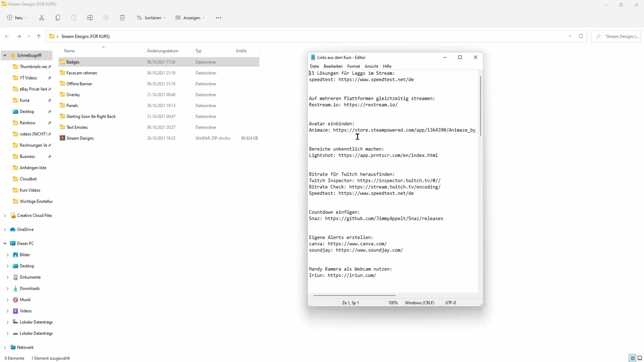Click the Back navigation arrow
Viewport: 644px width, 362px height.
pyautogui.click(x=7, y=37)
